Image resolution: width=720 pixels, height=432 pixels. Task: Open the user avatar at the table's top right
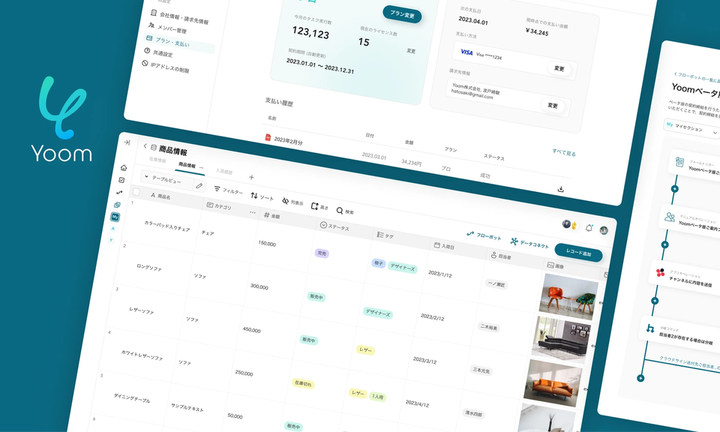click(x=604, y=230)
